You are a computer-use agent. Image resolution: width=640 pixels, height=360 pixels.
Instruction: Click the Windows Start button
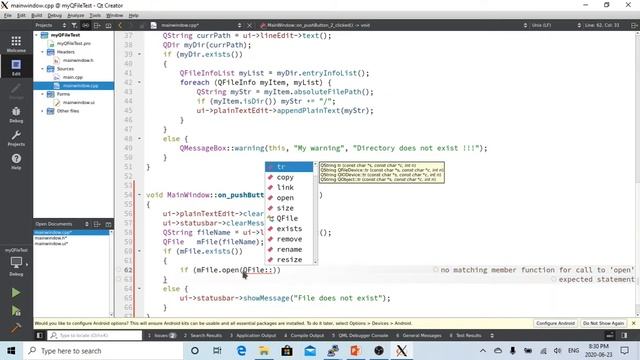click(x=11, y=351)
